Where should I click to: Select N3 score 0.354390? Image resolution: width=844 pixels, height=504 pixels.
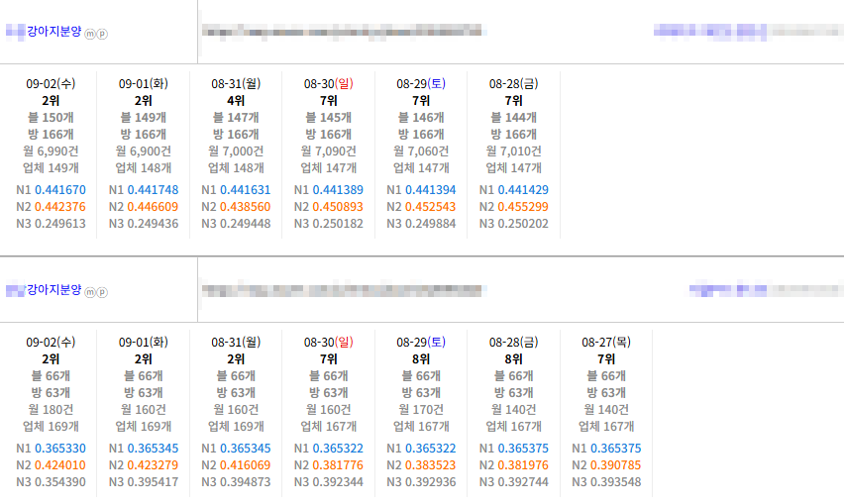pos(60,481)
